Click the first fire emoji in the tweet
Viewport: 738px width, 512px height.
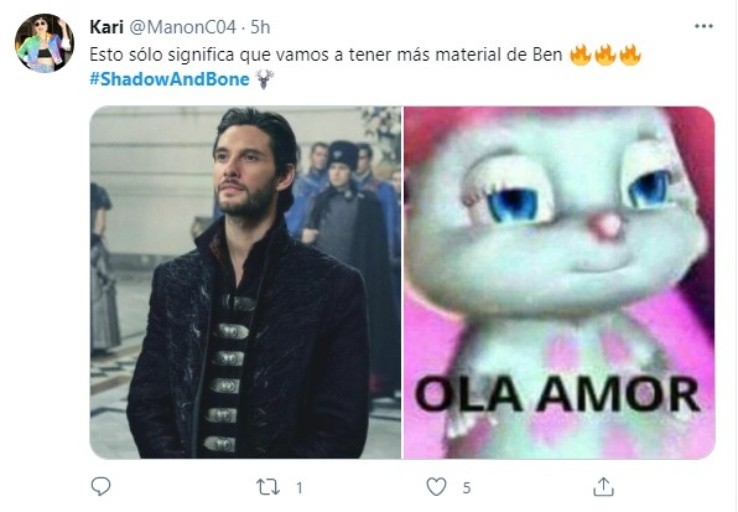[580, 55]
